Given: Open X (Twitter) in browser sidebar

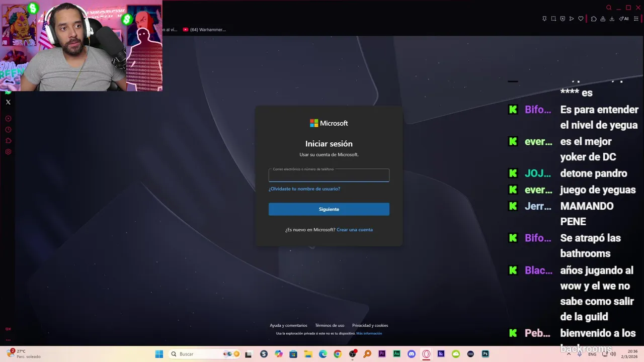Looking at the screenshot, I should tap(8, 102).
